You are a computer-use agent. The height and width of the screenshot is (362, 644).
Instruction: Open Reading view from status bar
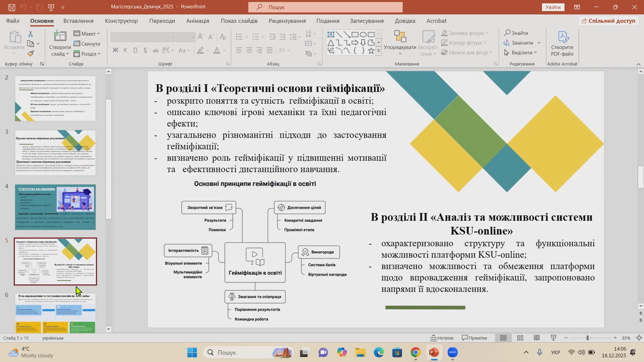[x=537, y=338]
